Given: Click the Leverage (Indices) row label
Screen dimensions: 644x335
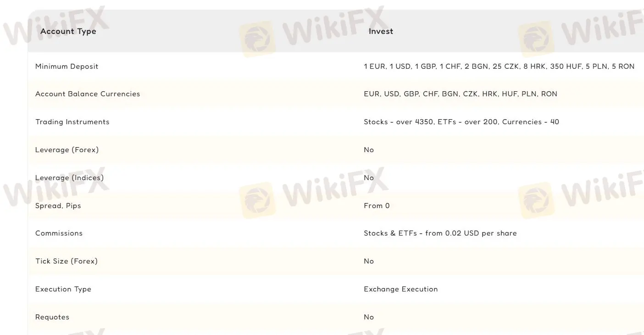Looking at the screenshot, I should (69, 178).
